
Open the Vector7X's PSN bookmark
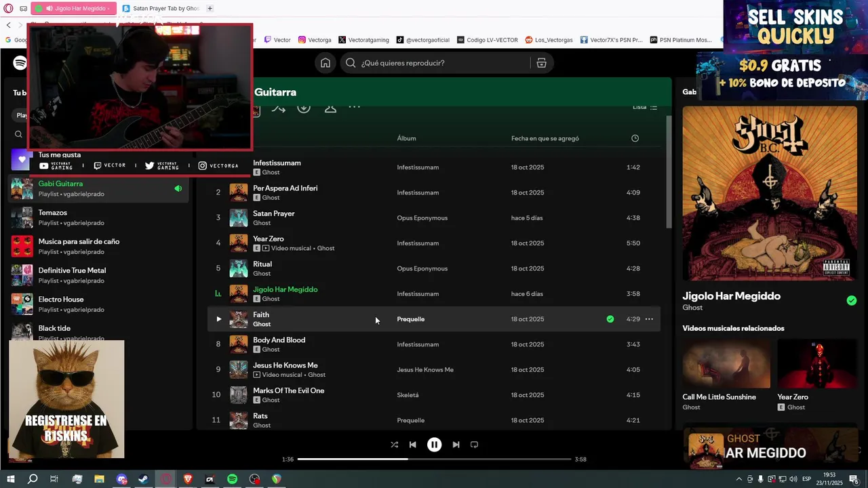[x=611, y=40]
